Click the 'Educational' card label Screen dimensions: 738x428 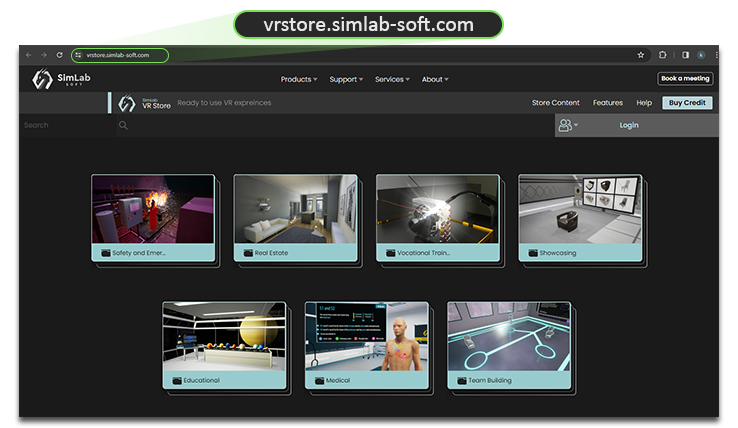(x=201, y=381)
